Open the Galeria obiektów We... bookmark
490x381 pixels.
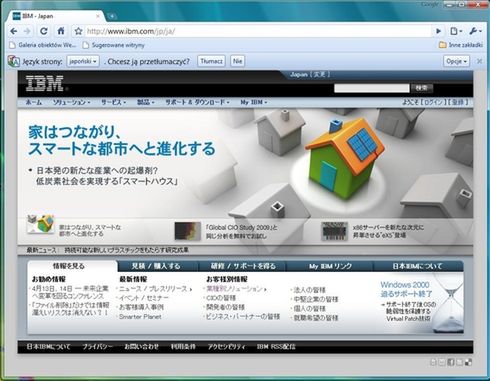43,45
